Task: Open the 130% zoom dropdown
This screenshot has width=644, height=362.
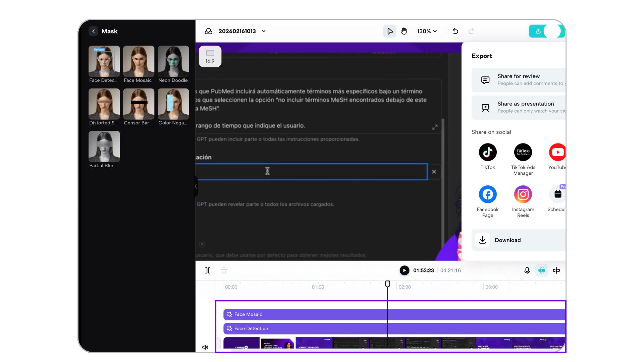Action: point(427,31)
